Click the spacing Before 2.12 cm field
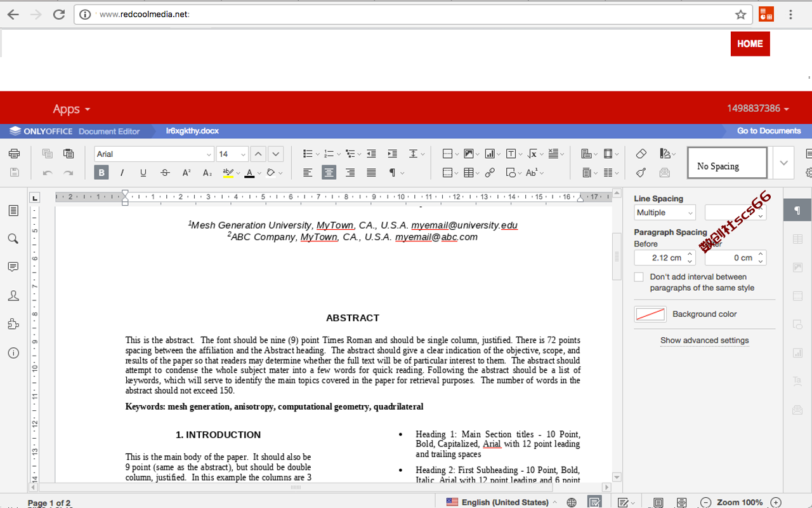This screenshot has height=508, width=812. 665,258
